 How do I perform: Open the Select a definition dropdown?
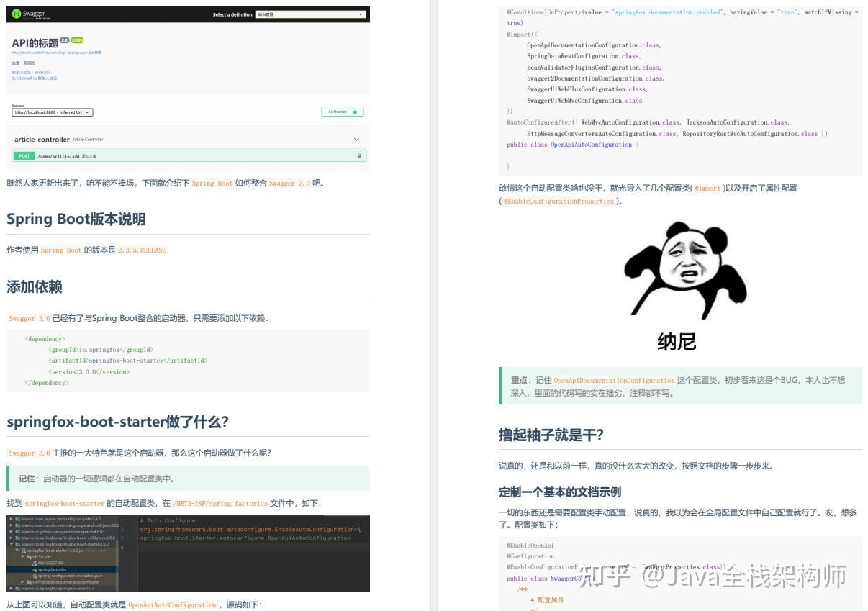click(309, 14)
